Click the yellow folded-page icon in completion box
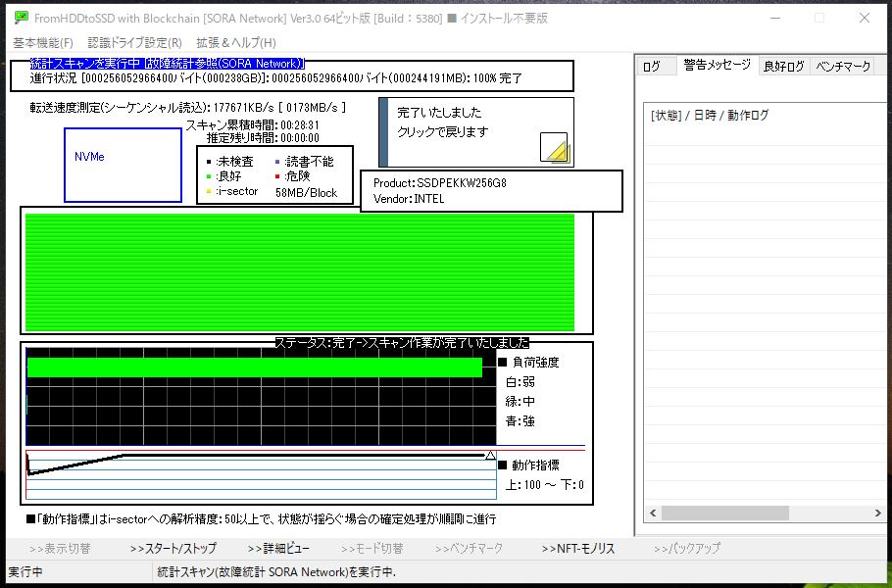 554,148
